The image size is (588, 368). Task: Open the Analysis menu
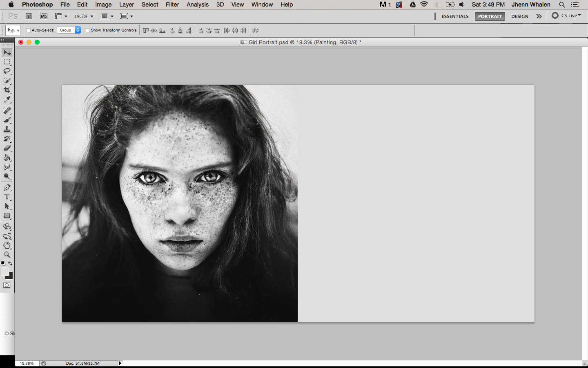pyautogui.click(x=198, y=4)
